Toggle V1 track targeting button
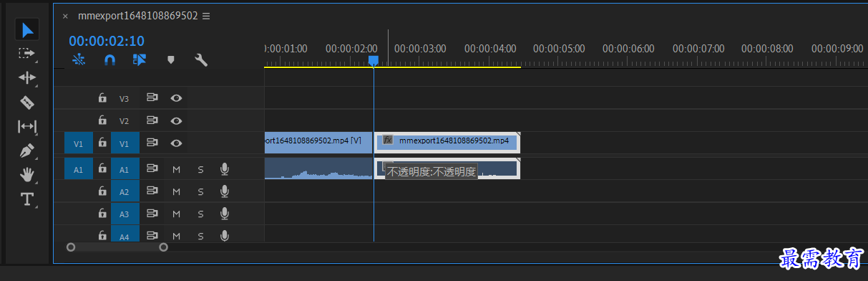The height and width of the screenshot is (281, 868). tap(125, 143)
